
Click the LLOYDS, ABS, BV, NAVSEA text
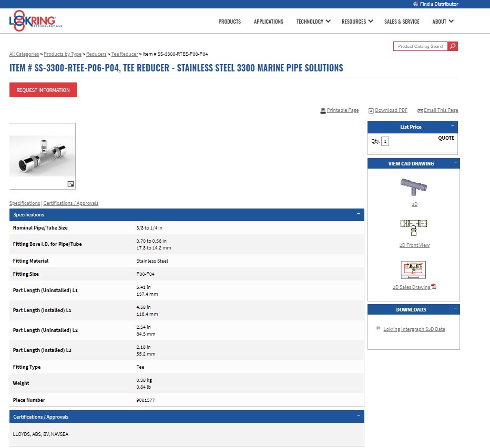[40, 434]
